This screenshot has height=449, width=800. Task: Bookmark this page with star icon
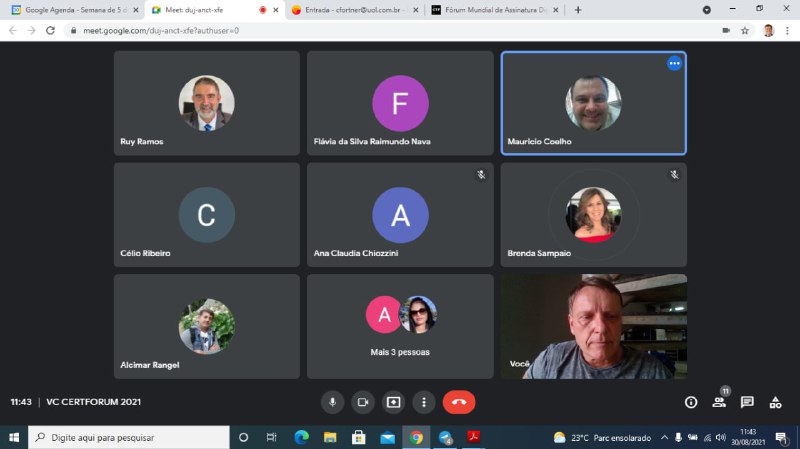(745, 31)
